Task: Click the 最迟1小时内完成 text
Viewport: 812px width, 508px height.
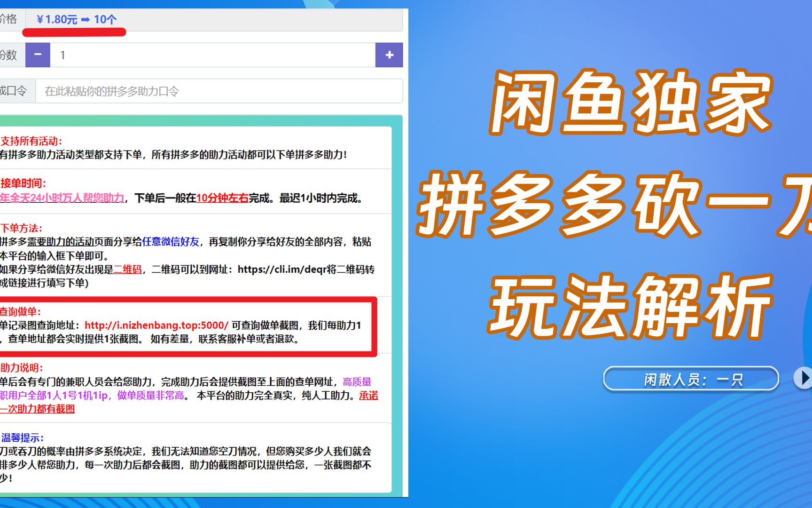Action: point(319,198)
